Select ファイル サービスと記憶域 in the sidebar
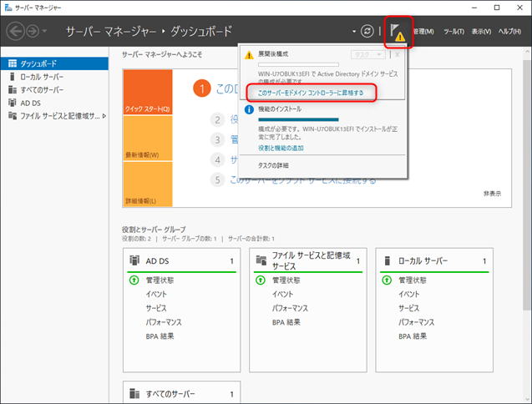 [x=54, y=116]
